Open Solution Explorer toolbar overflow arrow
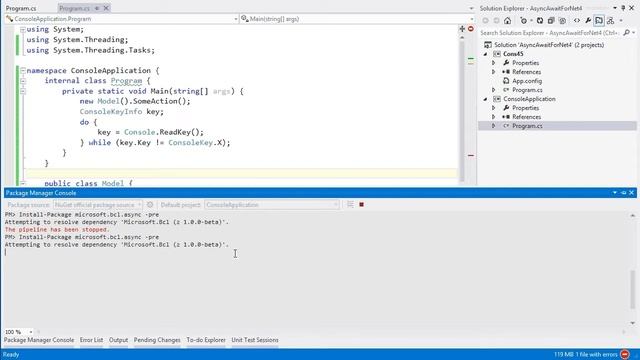640x360 pixels. click(x=621, y=21)
